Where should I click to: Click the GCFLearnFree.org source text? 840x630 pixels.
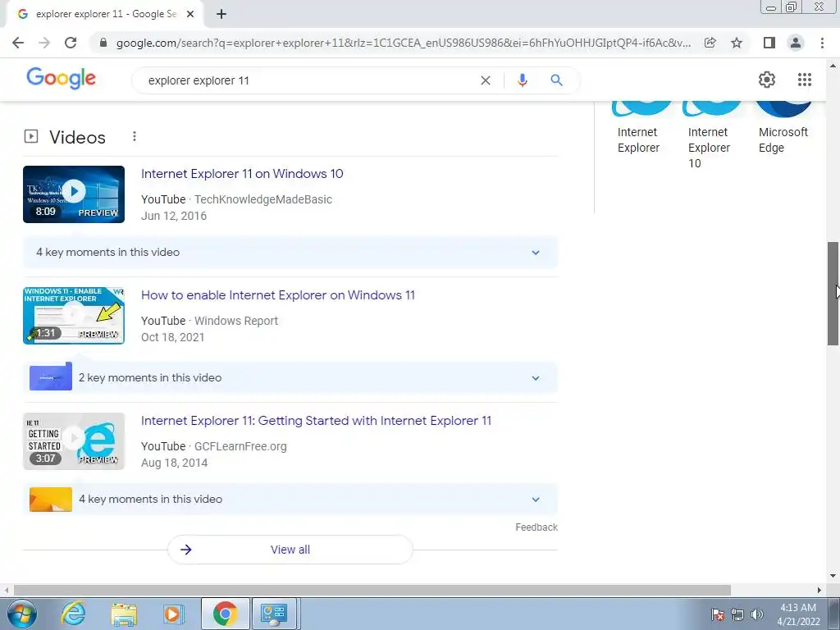click(x=240, y=446)
